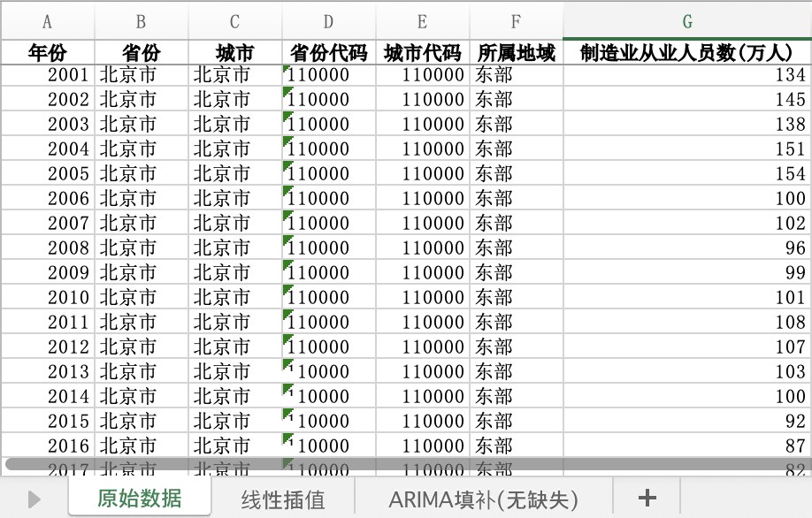The image size is (812, 518).
Task: Select 城市 cell 北京市 in 2002 row
Action: tap(235, 99)
